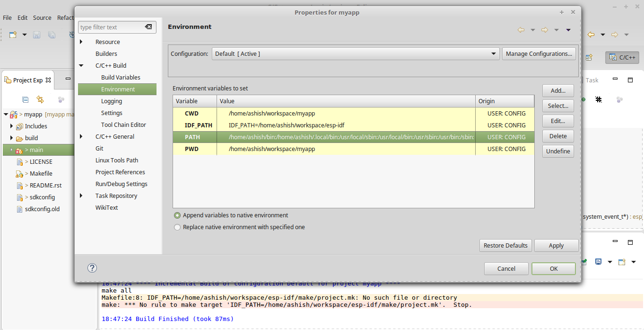Open the Edit menu

[x=22, y=18]
